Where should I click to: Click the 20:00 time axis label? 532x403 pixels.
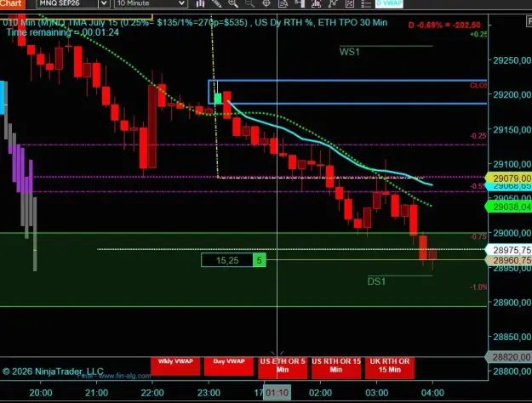(41, 393)
